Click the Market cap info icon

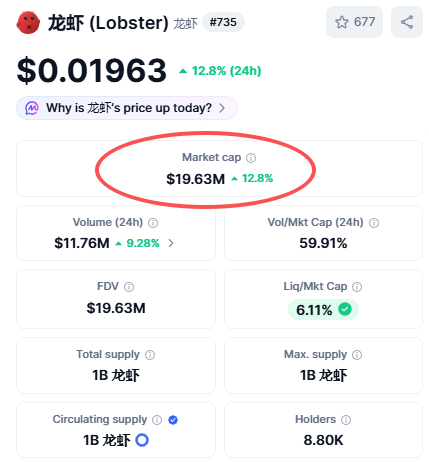(251, 158)
